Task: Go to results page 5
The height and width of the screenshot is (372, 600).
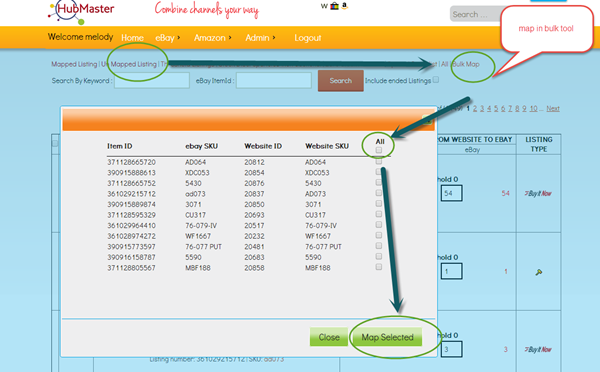Action: tap(496, 109)
